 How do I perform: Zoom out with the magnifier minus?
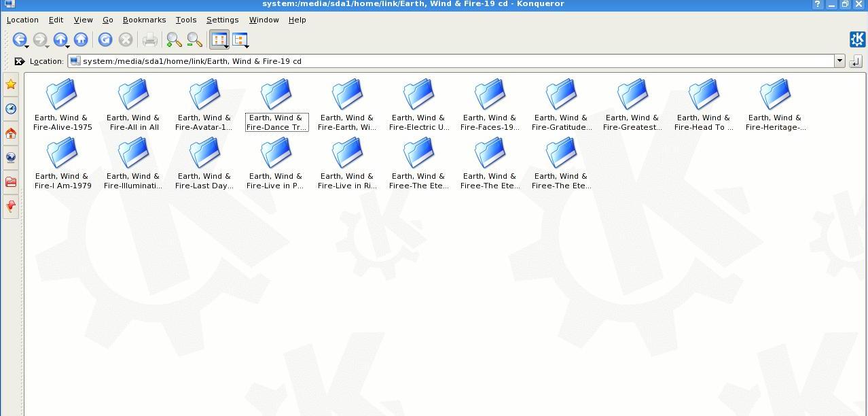pyautogui.click(x=195, y=39)
